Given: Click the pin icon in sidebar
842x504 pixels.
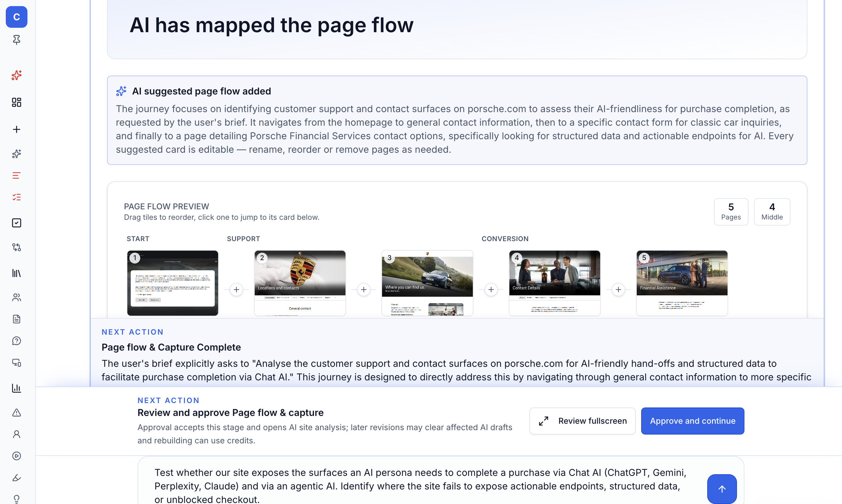Looking at the screenshot, I should (x=16, y=40).
